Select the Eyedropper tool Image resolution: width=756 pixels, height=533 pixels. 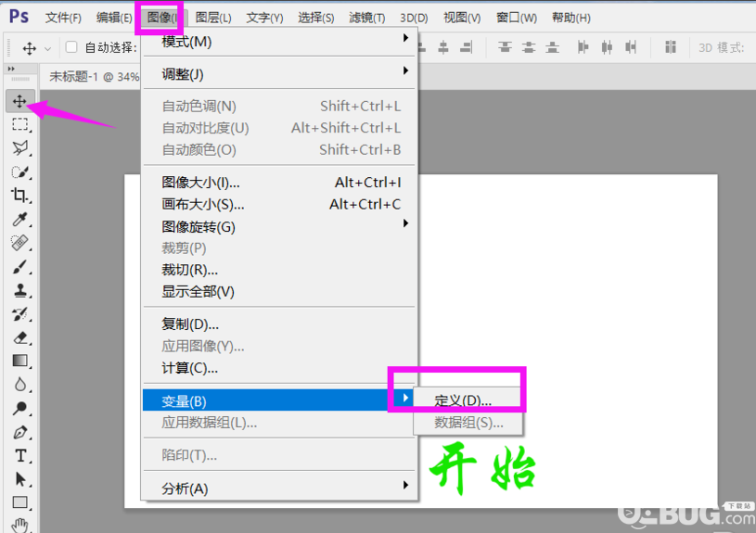coord(19,220)
